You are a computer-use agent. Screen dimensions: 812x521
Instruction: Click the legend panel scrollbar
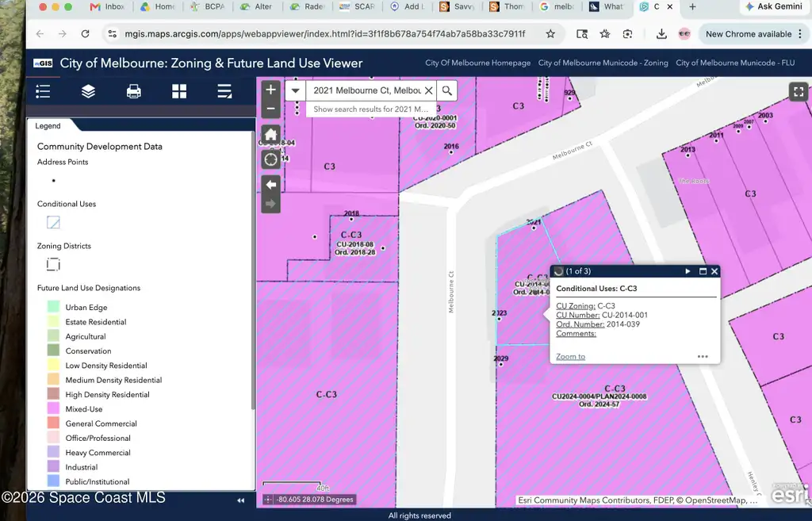point(253,270)
